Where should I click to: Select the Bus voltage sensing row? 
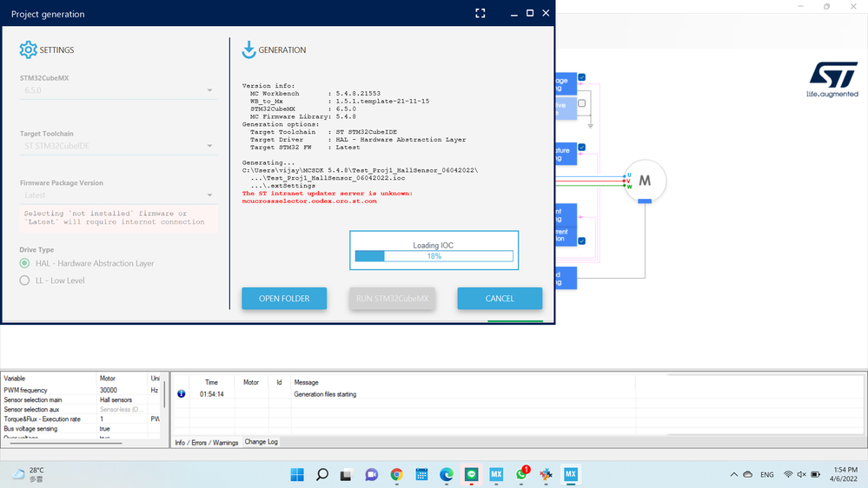pos(81,429)
